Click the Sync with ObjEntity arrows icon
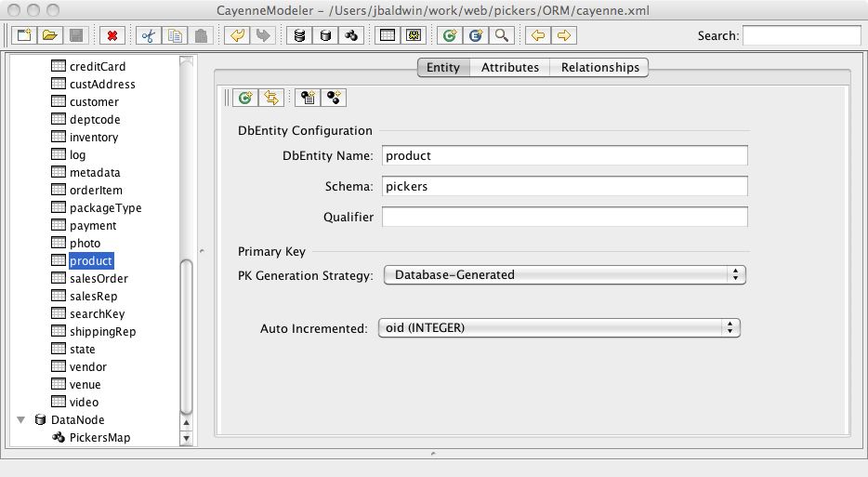The image size is (868, 477). [271, 97]
